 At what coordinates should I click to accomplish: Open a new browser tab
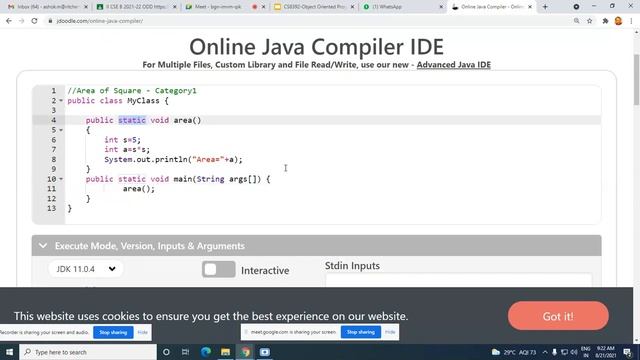(545, 7)
